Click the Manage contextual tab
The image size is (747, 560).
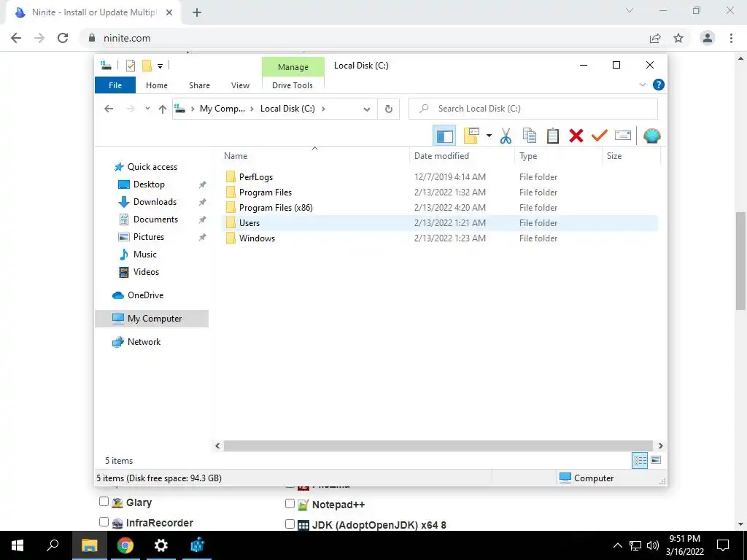pos(293,67)
